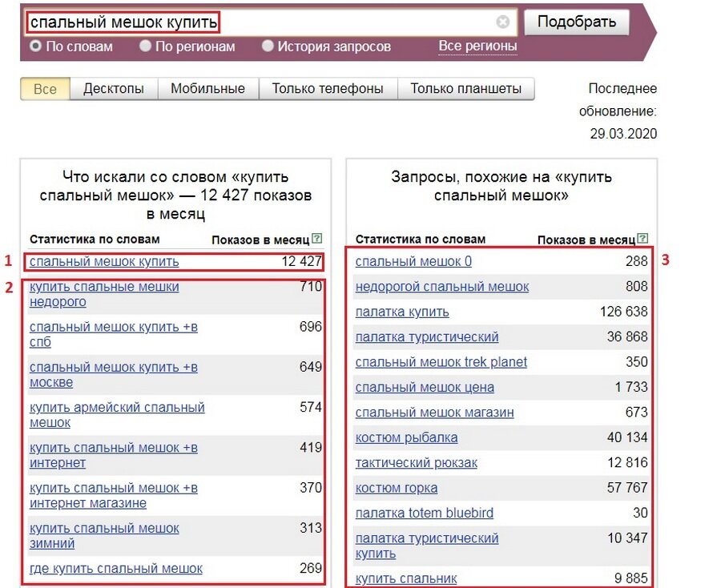Open the 'палатка купить' link

[x=402, y=312]
